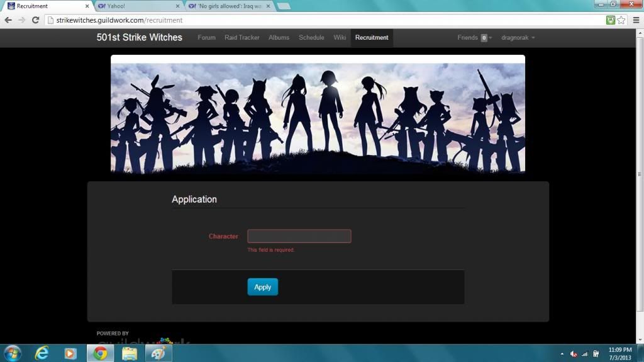The width and height of the screenshot is (644, 362).
Task: Reload the page with refresh icon
Action: coord(36,20)
